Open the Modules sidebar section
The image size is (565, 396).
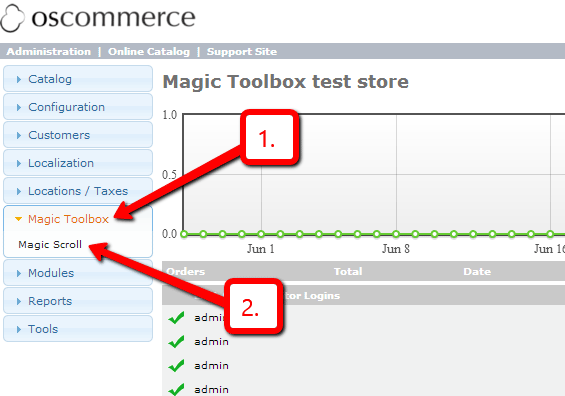point(78,273)
